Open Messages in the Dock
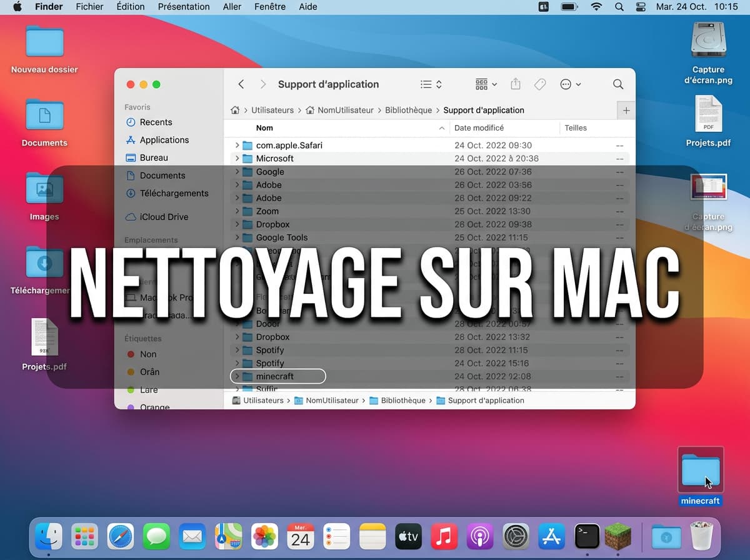The height and width of the screenshot is (560, 750). coord(156,536)
